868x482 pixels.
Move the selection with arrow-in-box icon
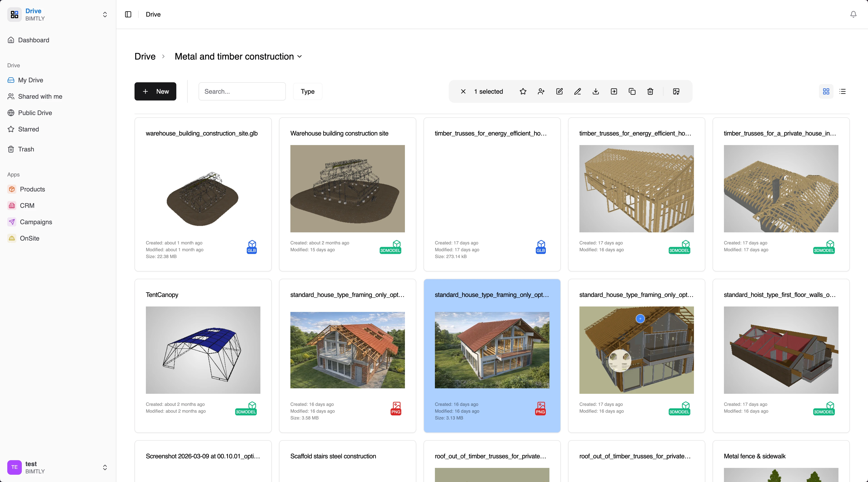614,91
